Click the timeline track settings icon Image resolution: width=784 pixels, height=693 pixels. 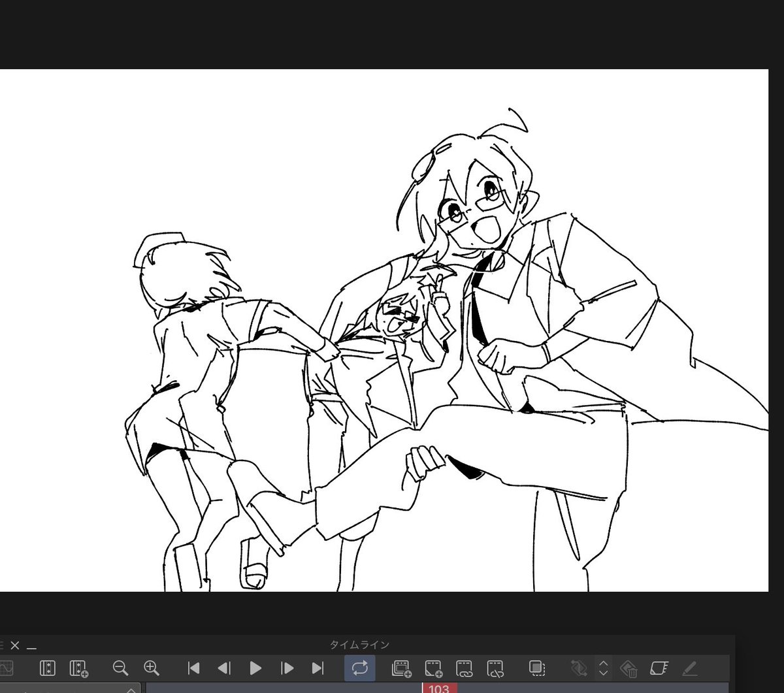click(x=47, y=668)
